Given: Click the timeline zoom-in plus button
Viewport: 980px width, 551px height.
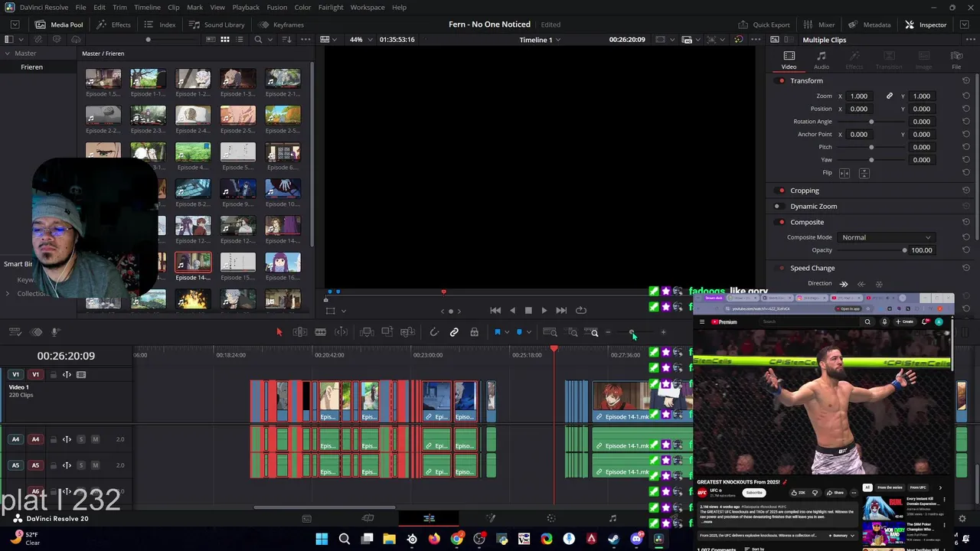Looking at the screenshot, I should click(663, 332).
